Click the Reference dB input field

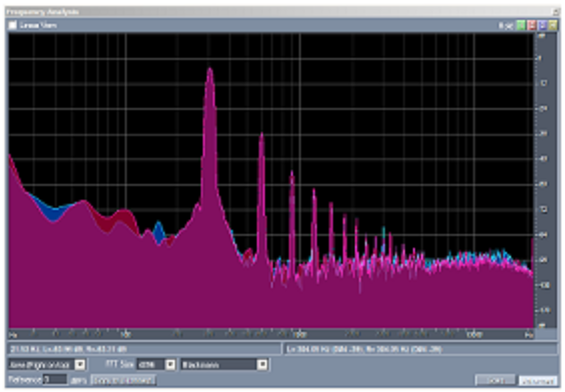click(55, 379)
